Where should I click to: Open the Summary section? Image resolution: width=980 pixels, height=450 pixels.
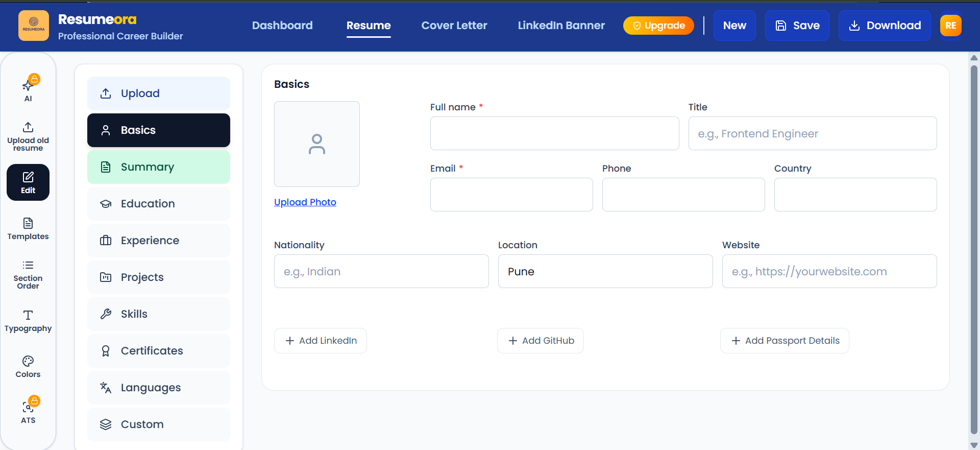tap(159, 167)
